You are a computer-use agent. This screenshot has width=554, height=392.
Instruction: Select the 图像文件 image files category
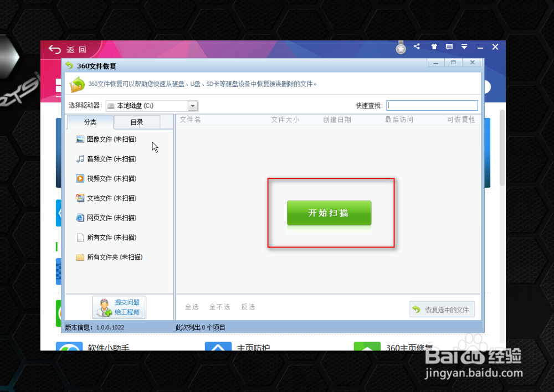coord(108,139)
